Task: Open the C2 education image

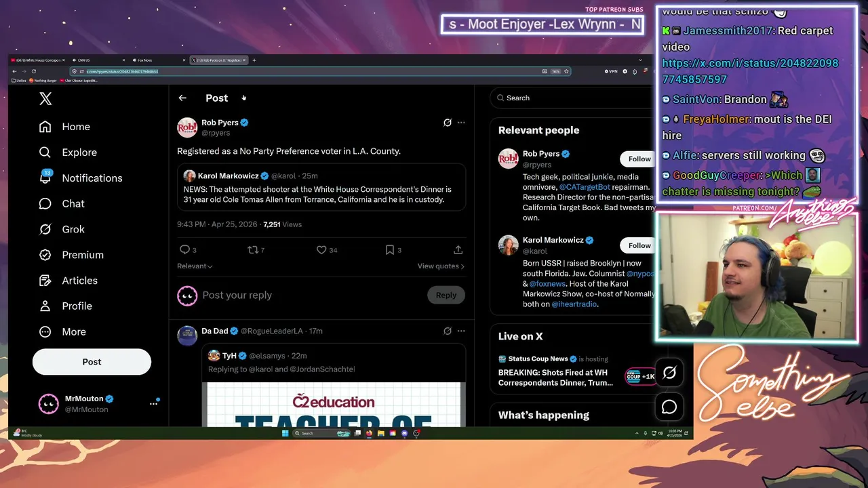Action: click(334, 405)
